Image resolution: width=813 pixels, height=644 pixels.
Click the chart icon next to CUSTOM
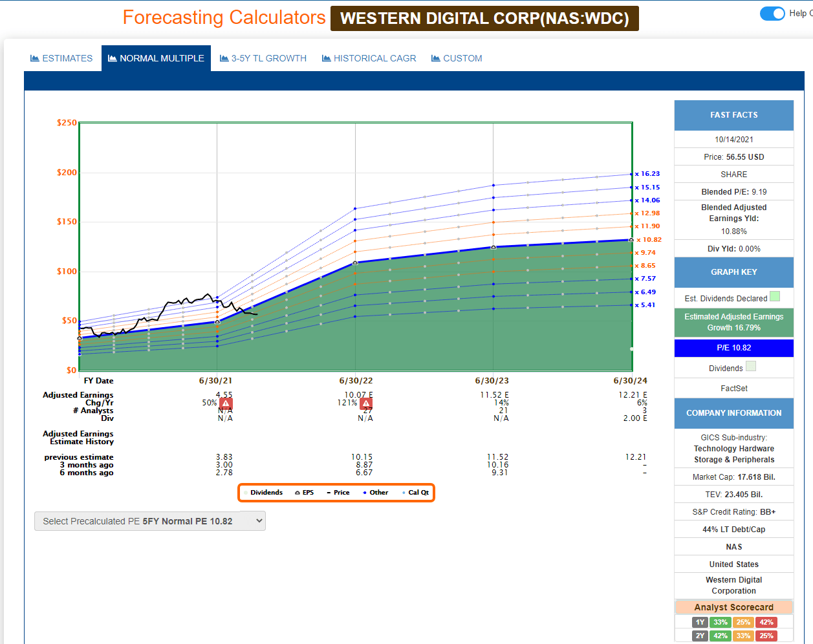tap(437, 58)
